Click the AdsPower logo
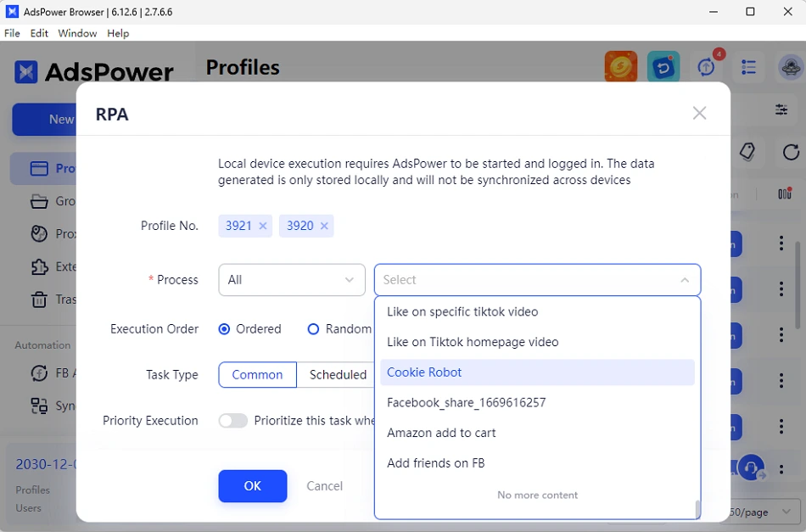Image resolution: width=806 pixels, height=532 pixels. (93, 72)
